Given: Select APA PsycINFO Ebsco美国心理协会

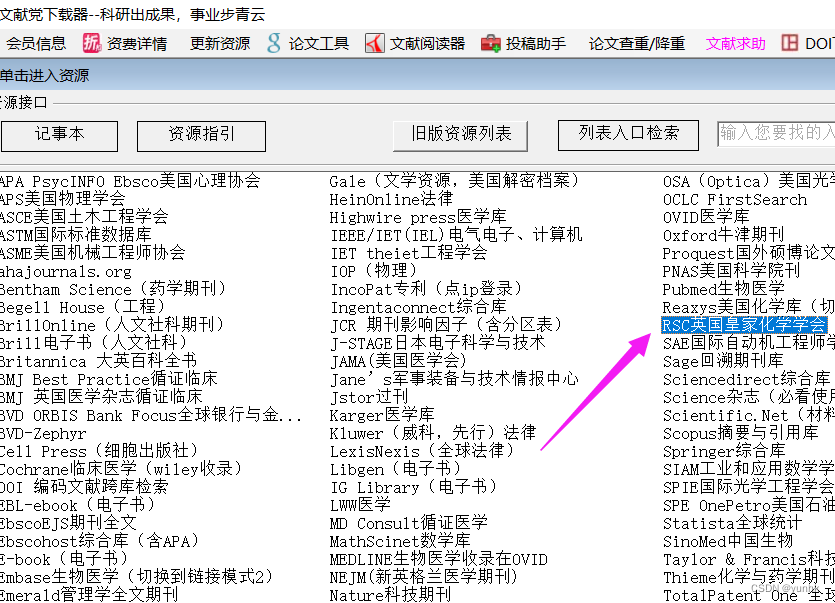Looking at the screenshot, I should [130, 181].
